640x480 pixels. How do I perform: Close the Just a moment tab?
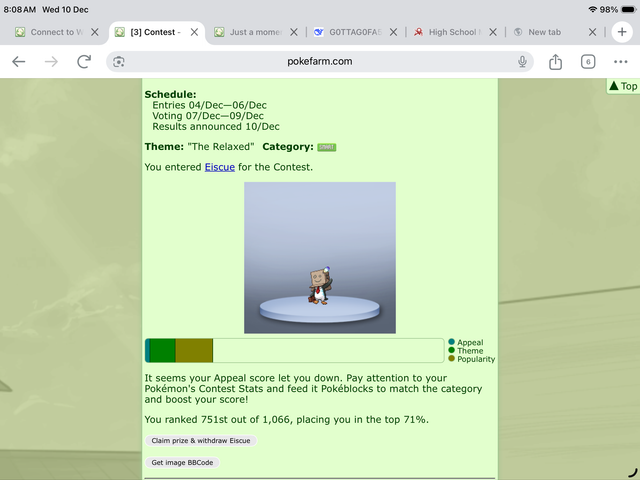pyautogui.click(x=294, y=32)
